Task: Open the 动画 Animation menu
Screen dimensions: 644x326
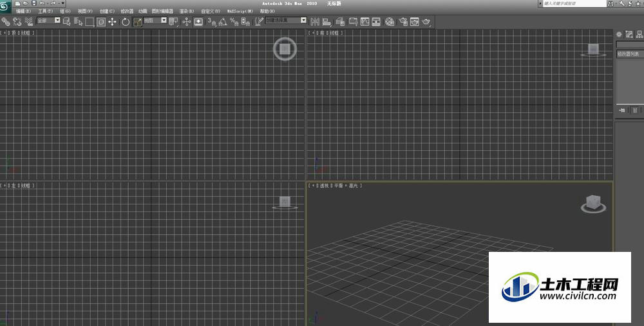Action: pyautogui.click(x=142, y=11)
